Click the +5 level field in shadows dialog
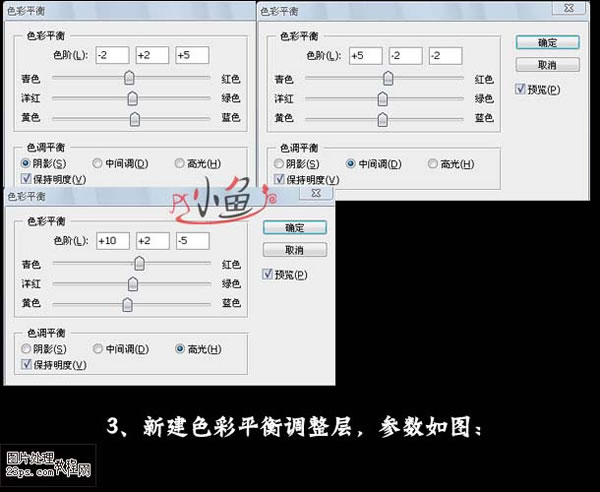The height and width of the screenshot is (492, 600). [192, 55]
